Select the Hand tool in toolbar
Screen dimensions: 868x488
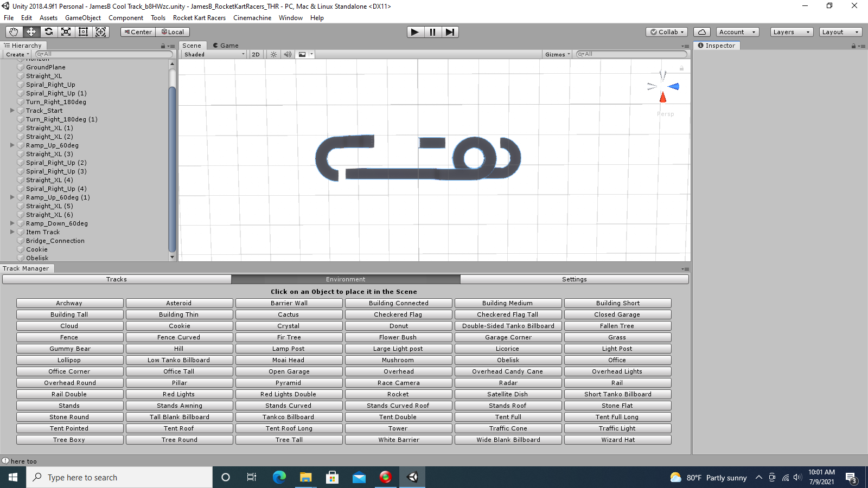pyautogui.click(x=14, y=32)
